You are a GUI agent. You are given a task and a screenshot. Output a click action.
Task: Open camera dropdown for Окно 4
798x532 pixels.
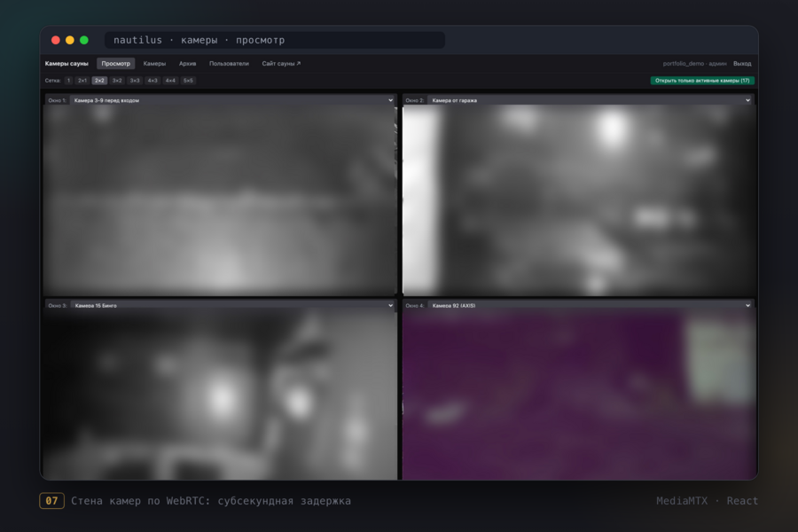[x=590, y=305]
